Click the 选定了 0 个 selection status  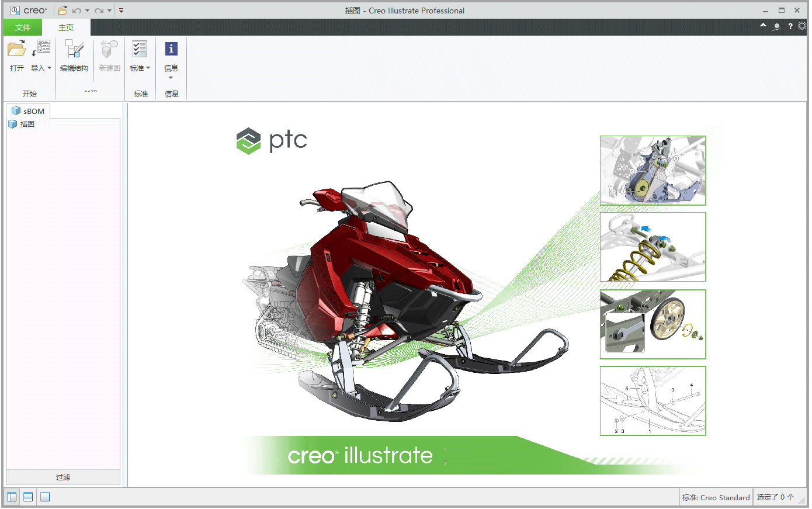[x=776, y=497]
